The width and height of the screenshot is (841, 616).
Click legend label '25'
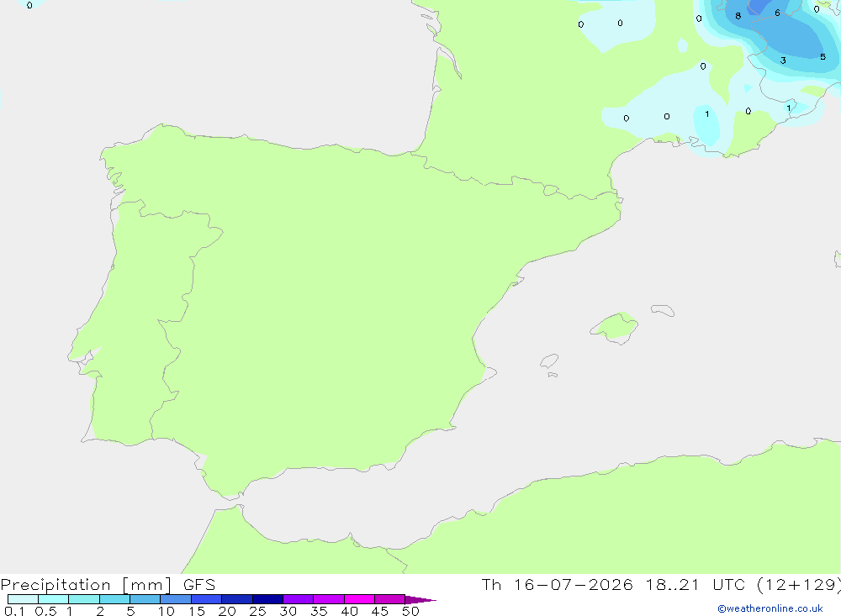(258, 611)
